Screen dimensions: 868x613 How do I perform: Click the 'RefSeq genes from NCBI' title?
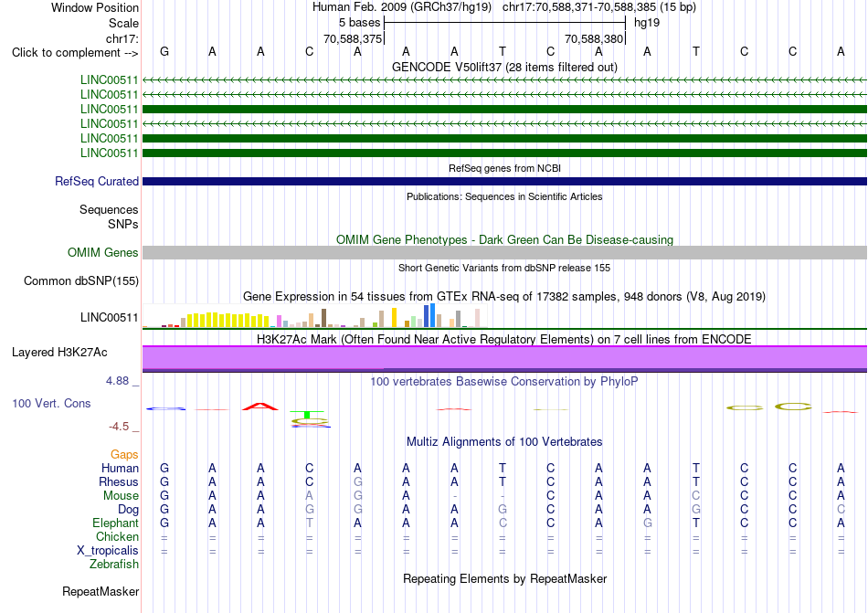[504, 168]
